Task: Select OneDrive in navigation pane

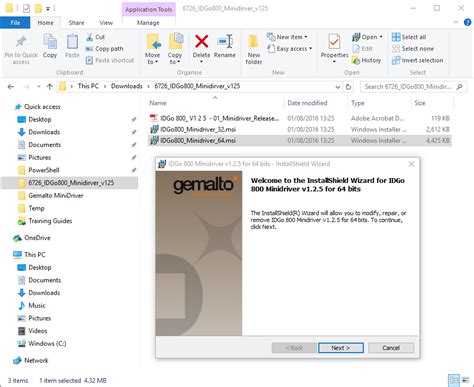Action: point(37,238)
